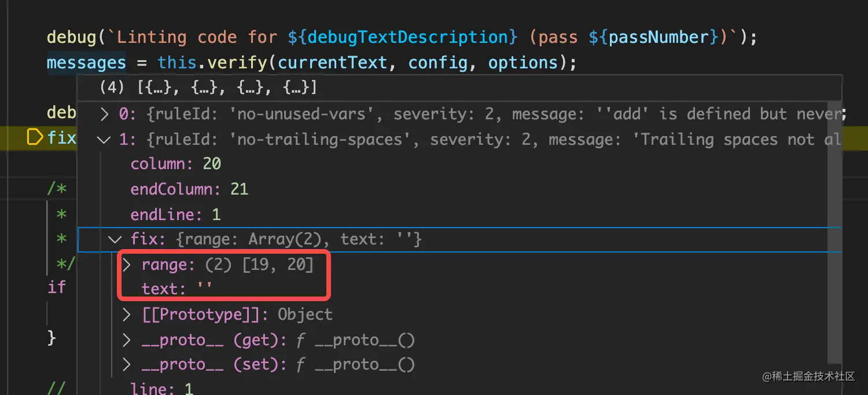
Task: Expand the [[Prototype]] Object entry
Action: [x=127, y=314]
